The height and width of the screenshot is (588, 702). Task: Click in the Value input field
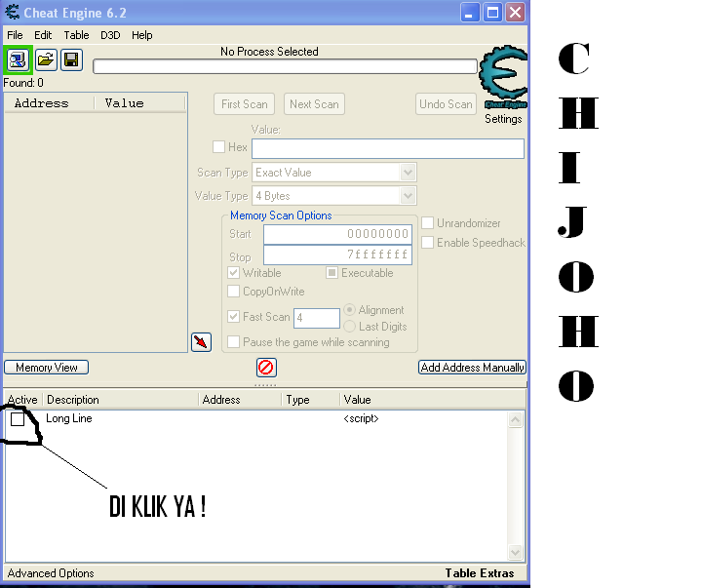[x=388, y=148]
